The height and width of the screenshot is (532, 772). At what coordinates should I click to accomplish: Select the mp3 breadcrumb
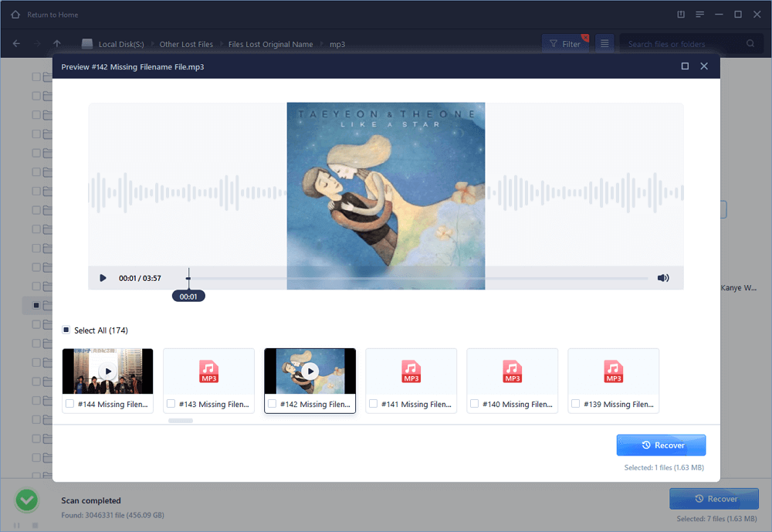click(337, 44)
